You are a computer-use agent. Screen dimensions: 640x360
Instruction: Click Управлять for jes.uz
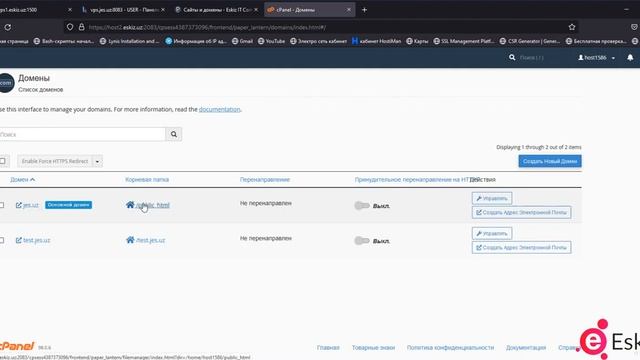point(492,198)
